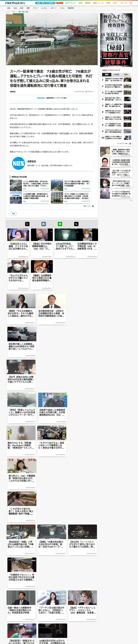The height and width of the screenshot is (644, 138).
Task: Open the search magnifier icon in header
Action: click(130, 3)
